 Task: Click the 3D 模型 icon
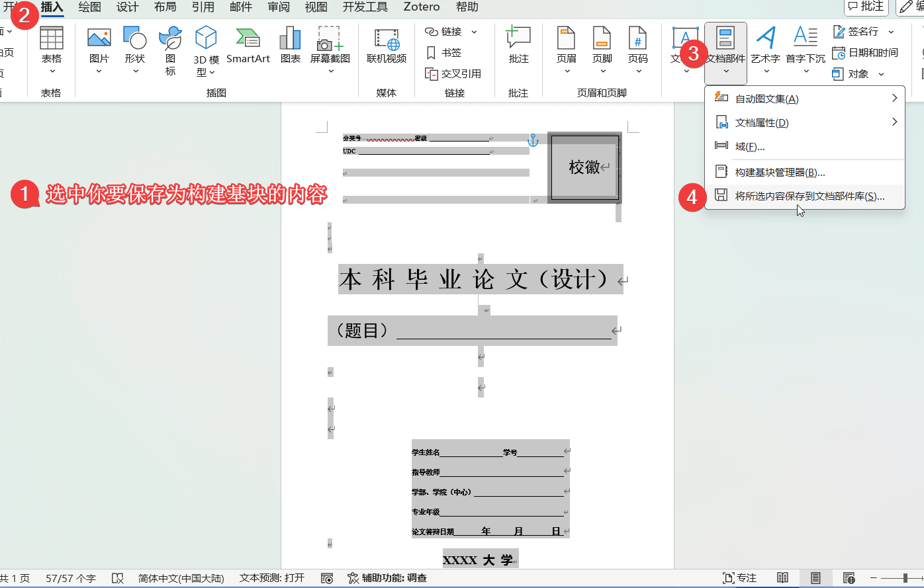click(206, 40)
